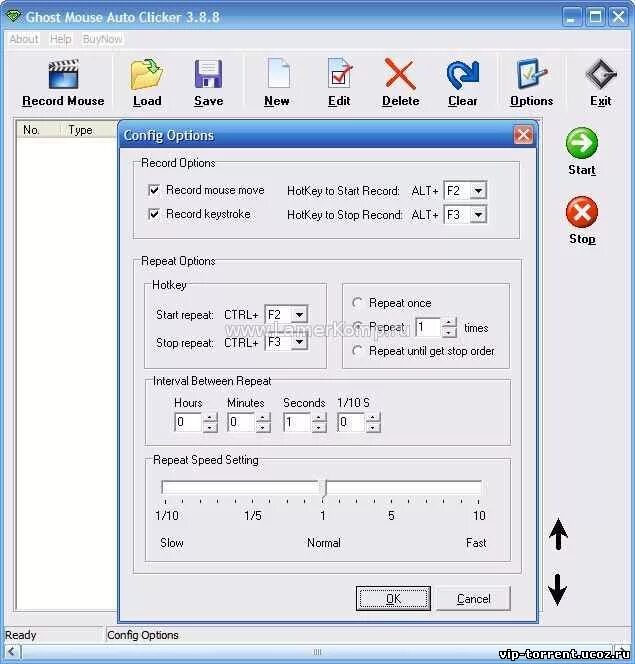Viewport: 635px width, 664px height.
Task: Click the red Stop icon
Action: pyautogui.click(x=582, y=212)
